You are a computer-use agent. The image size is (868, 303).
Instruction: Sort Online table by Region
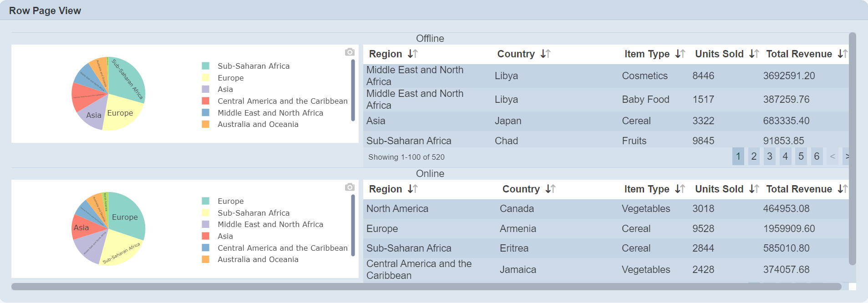412,189
